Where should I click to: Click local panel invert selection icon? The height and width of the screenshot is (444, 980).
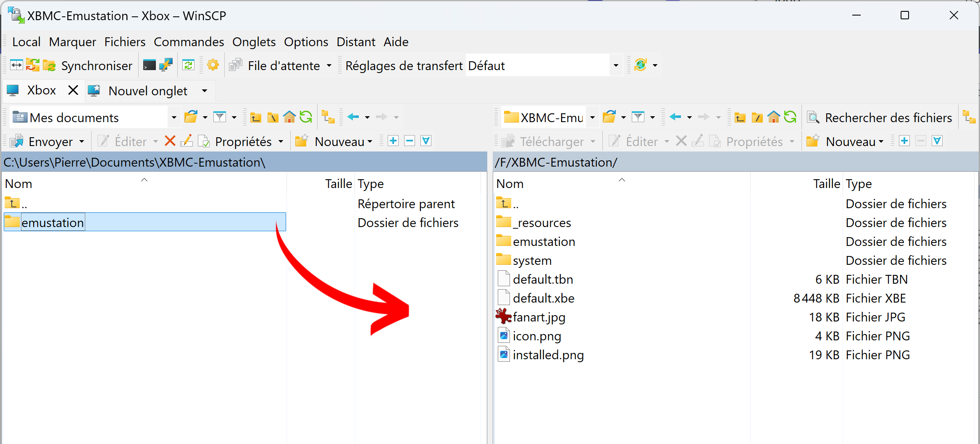point(426,141)
